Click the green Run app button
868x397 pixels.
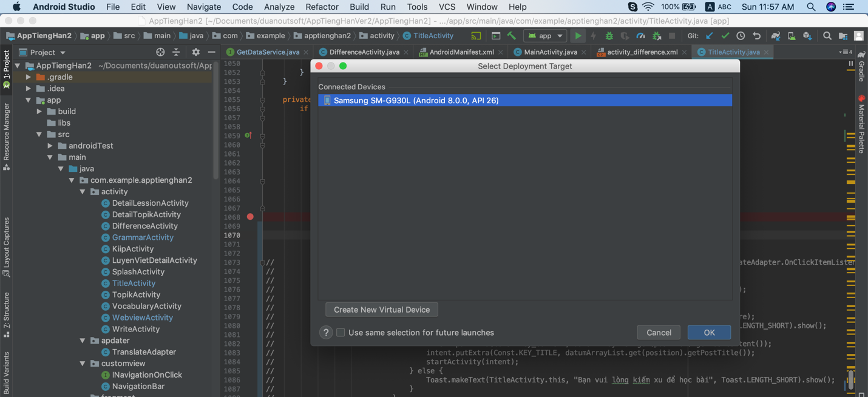(x=578, y=36)
